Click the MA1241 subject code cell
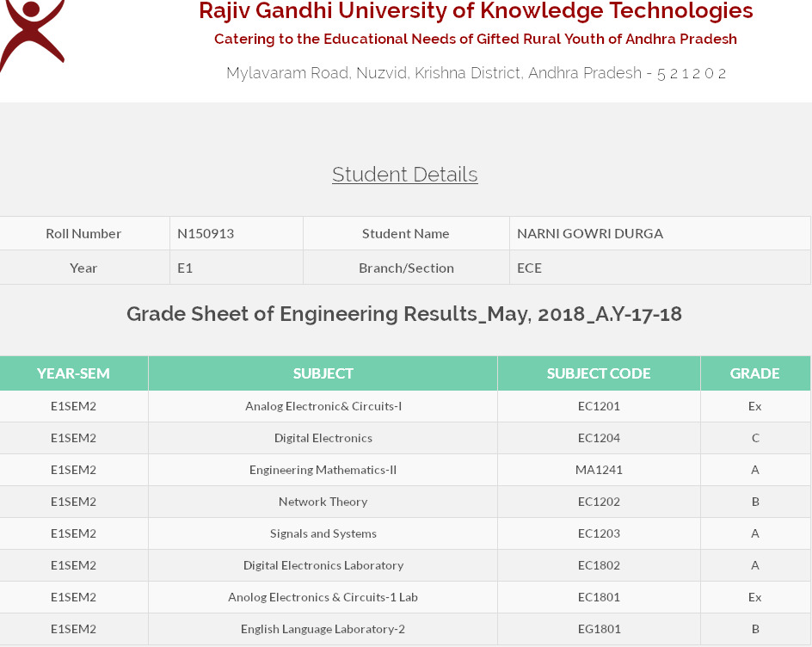This screenshot has width=812, height=647. (599, 470)
